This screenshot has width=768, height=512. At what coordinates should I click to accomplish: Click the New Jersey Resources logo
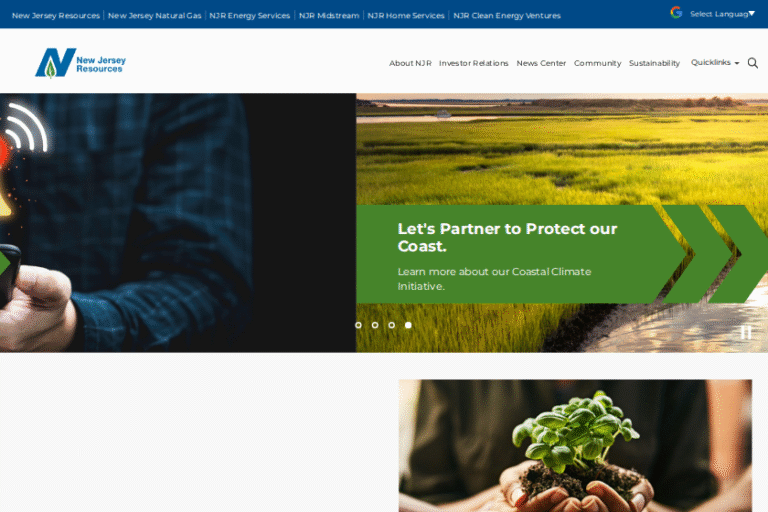pyautogui.click(x=80, y=63)
